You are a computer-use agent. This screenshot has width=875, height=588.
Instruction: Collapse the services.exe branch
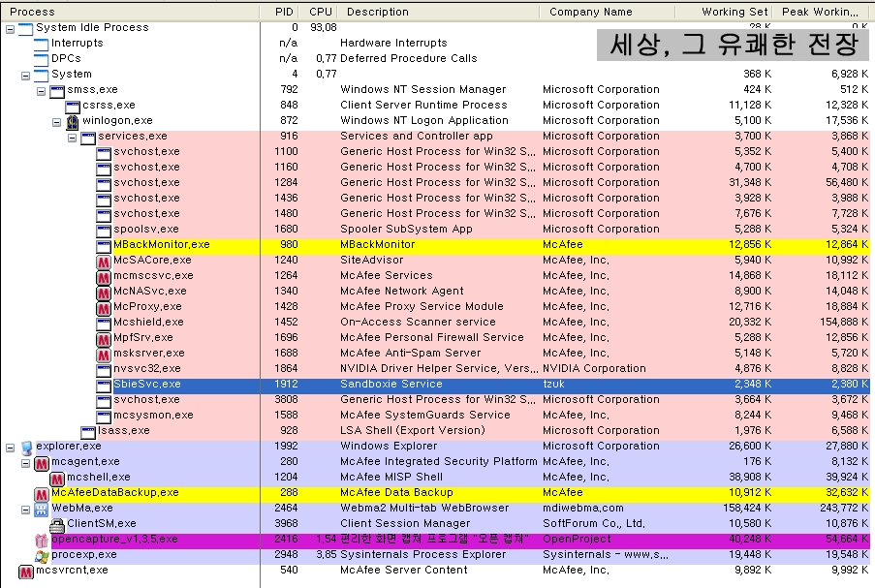tap(73, 138)
